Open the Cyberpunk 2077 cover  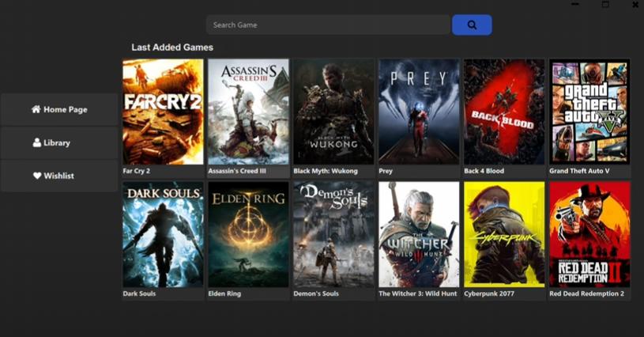[x=504, y=234]
